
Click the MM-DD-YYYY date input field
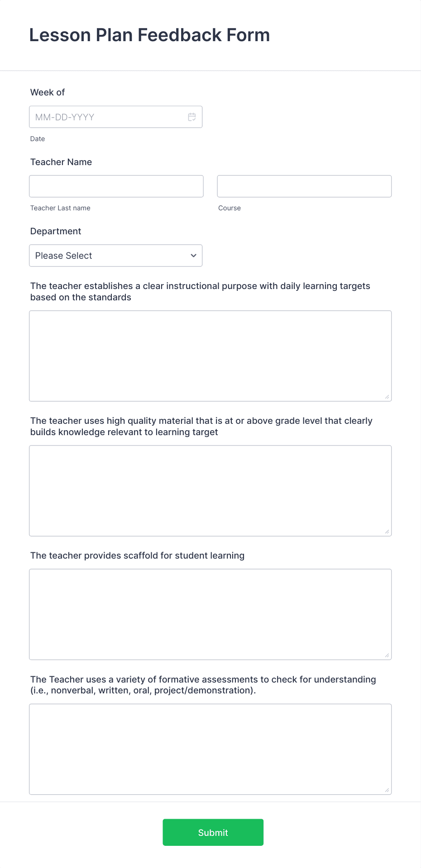[x=104, y=117]
